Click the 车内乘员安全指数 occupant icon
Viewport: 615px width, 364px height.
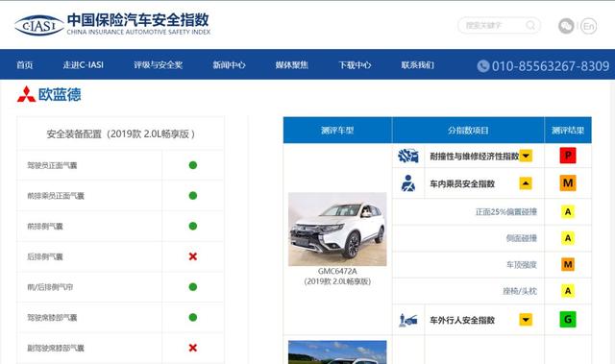click(408, 183)
